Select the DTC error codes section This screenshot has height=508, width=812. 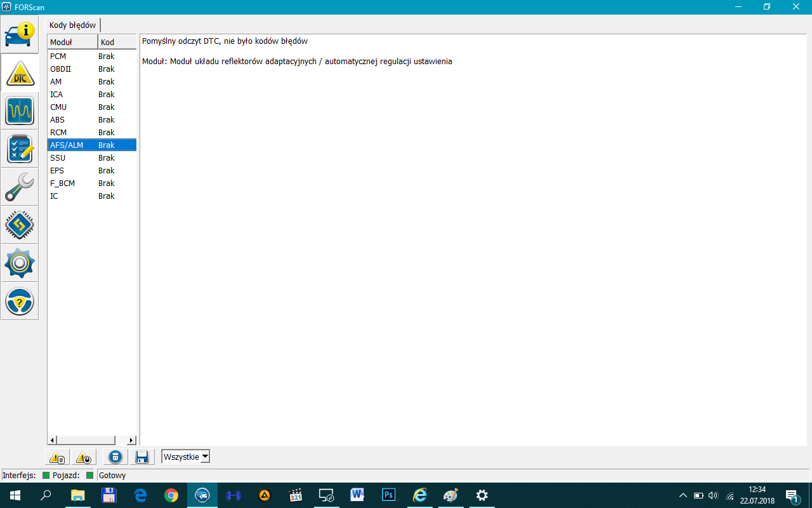tap(20, 73)
